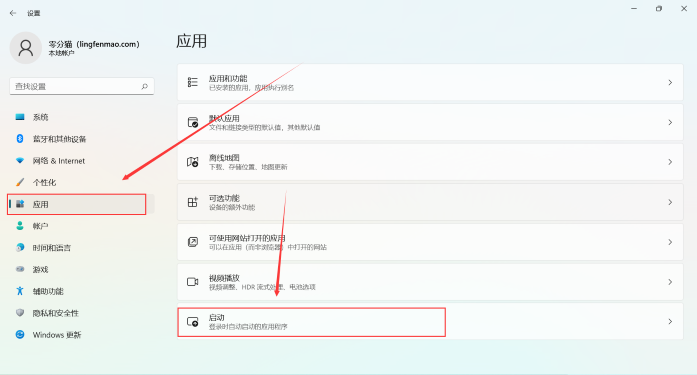Click the 设置 window title text
697x375 pixels.
tap(33, 13)
